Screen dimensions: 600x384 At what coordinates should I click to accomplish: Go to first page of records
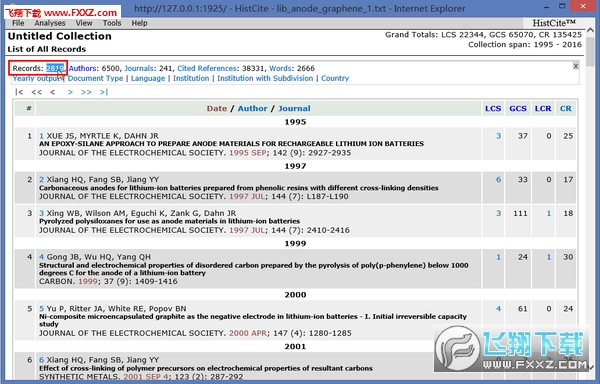19,92
